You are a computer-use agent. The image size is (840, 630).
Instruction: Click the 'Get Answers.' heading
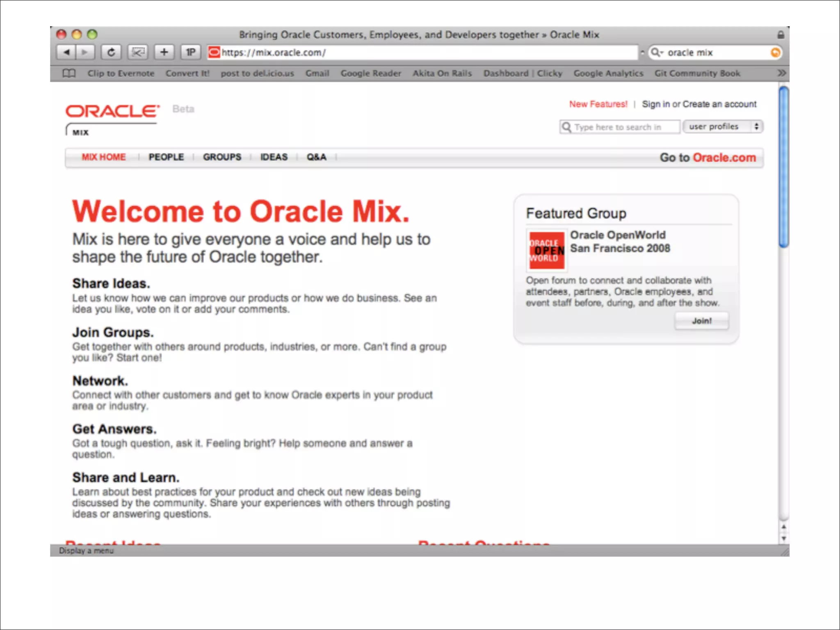(x=114, y=429)
